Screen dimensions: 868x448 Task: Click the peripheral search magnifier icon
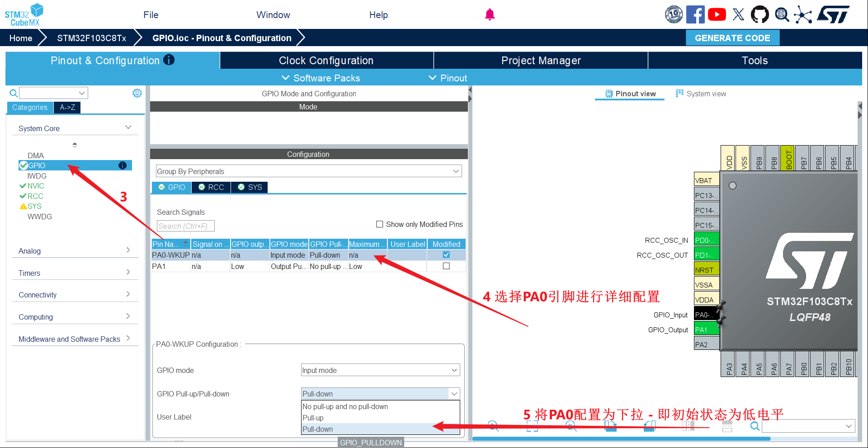point(14,93)
